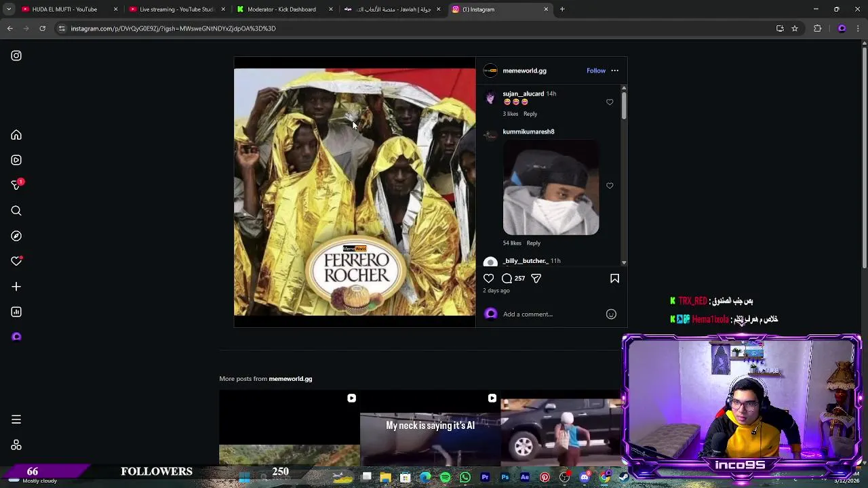Share the post with the paper-plane icon
The image size is (868, 488).
[x=536, y=279]
